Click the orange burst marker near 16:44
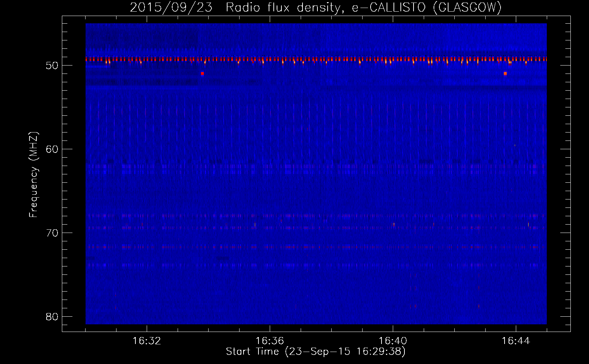This screenshot has height=364, width=589. tap(505, 74)
